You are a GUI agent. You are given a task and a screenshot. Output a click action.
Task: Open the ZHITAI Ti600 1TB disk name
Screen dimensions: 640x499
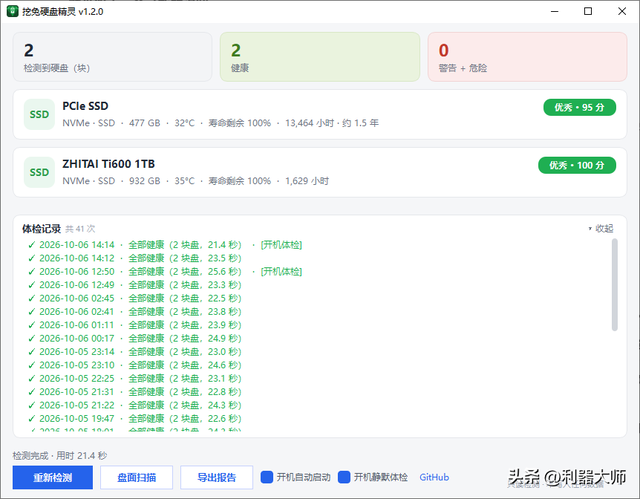(109, 164)
